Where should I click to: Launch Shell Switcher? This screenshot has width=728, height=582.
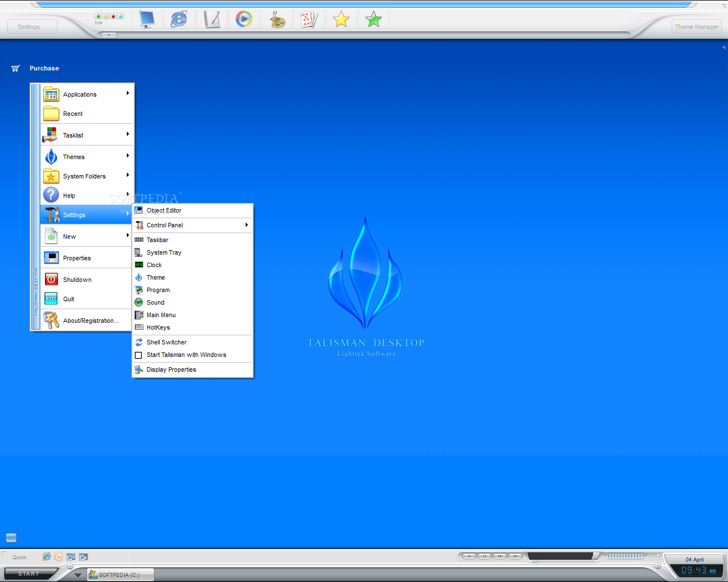193,342
